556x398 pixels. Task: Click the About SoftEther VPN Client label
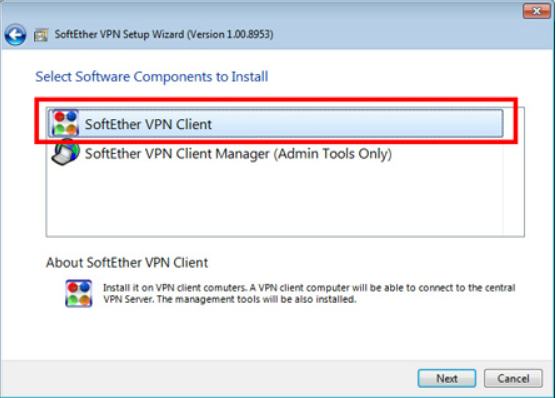[127, 263]
